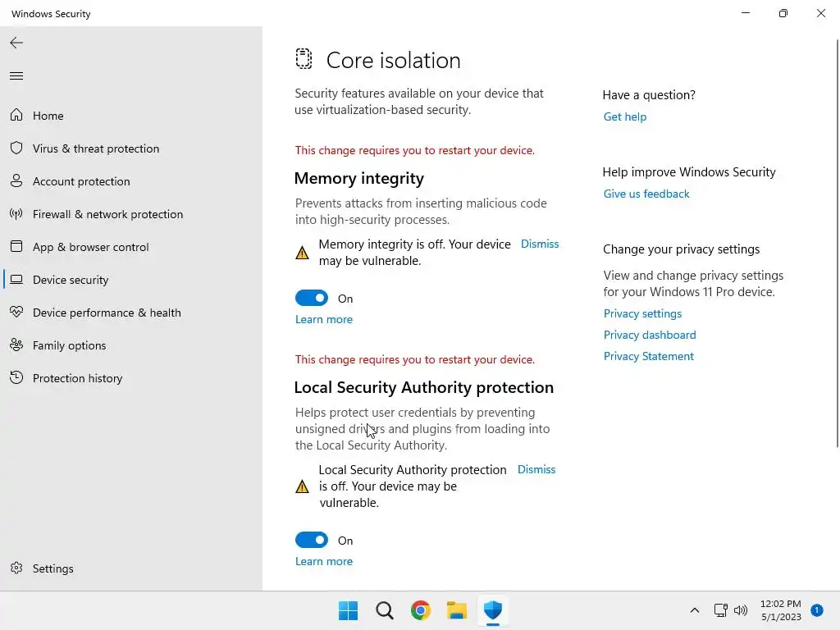Open Family options page
This screenshot has width=840, height=630.
click(x=131, y=345)
